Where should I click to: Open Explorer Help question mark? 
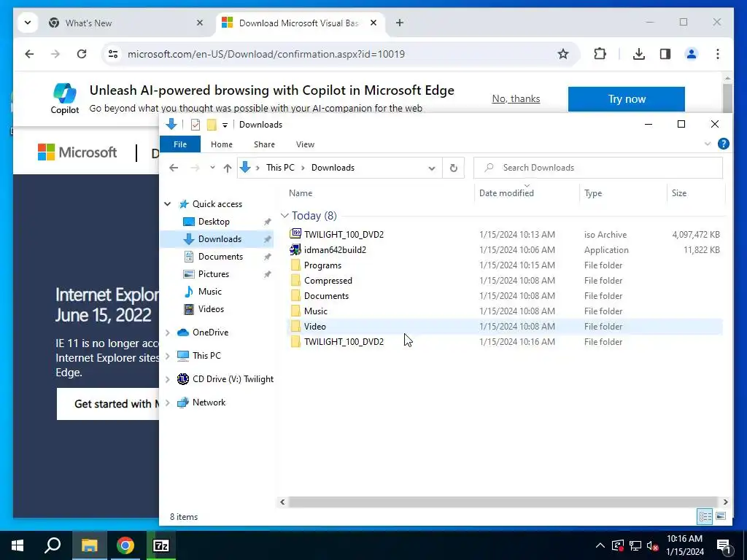click(x=723, y=144)
